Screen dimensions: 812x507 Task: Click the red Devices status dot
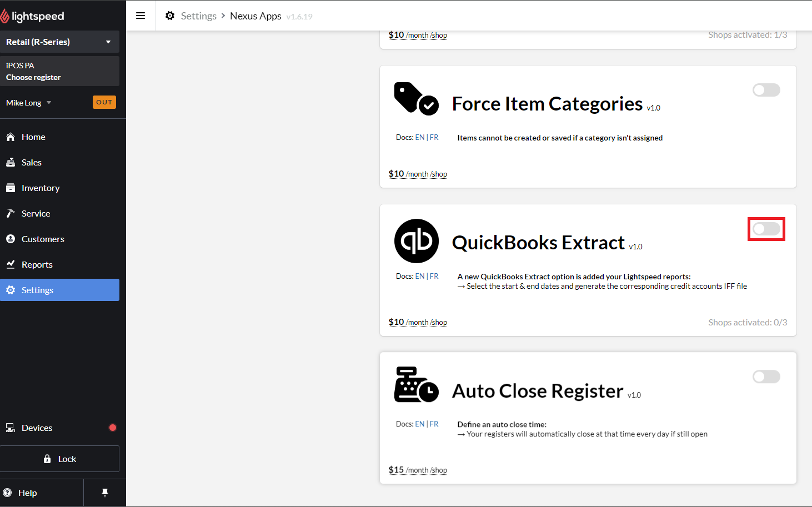113,428
